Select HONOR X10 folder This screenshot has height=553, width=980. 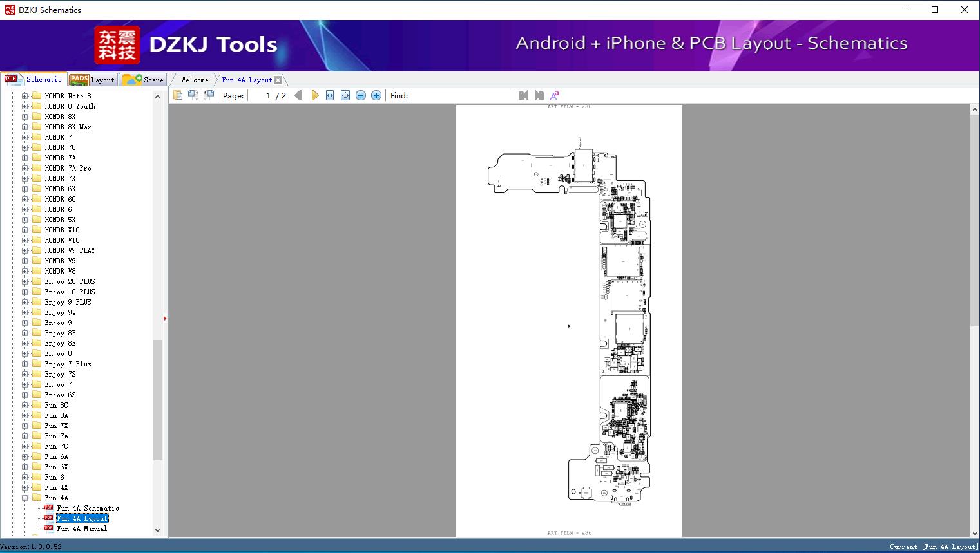click(62, 230)
